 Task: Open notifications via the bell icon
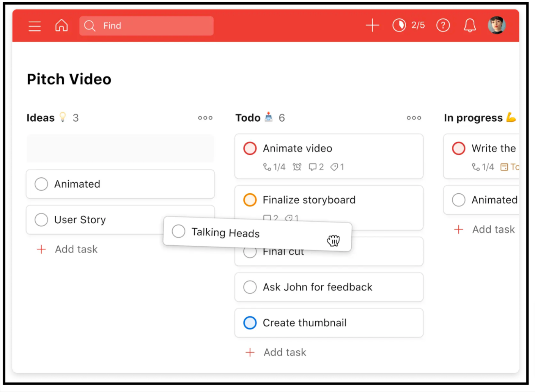tap(469, 25)
